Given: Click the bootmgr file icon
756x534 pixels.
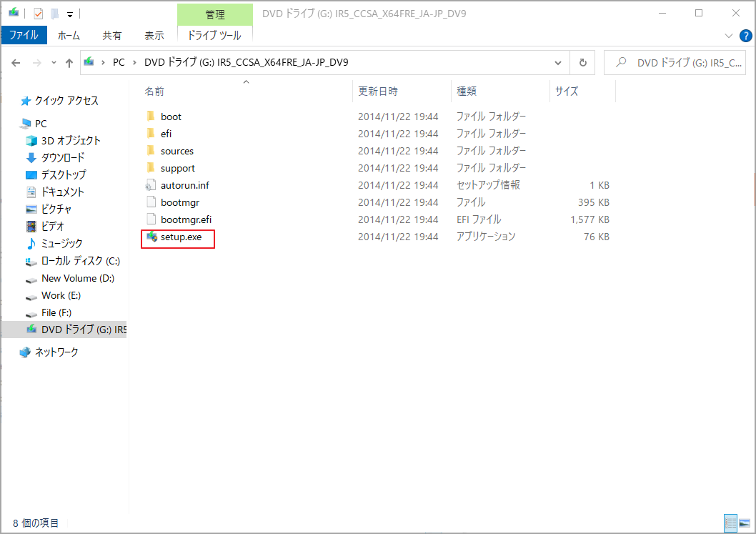Looking at the screenshot, I should click(x=151, y=202).
